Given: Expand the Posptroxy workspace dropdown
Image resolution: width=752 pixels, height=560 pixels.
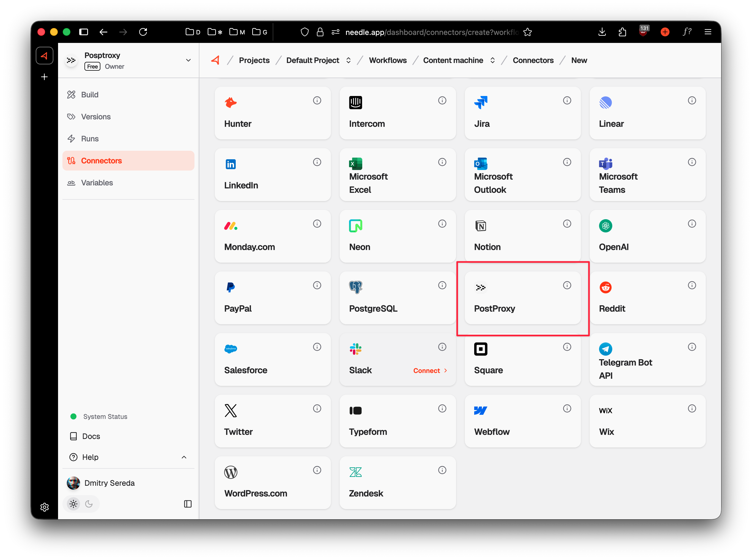Looking at the screenshot, I should tap(188, 60).
